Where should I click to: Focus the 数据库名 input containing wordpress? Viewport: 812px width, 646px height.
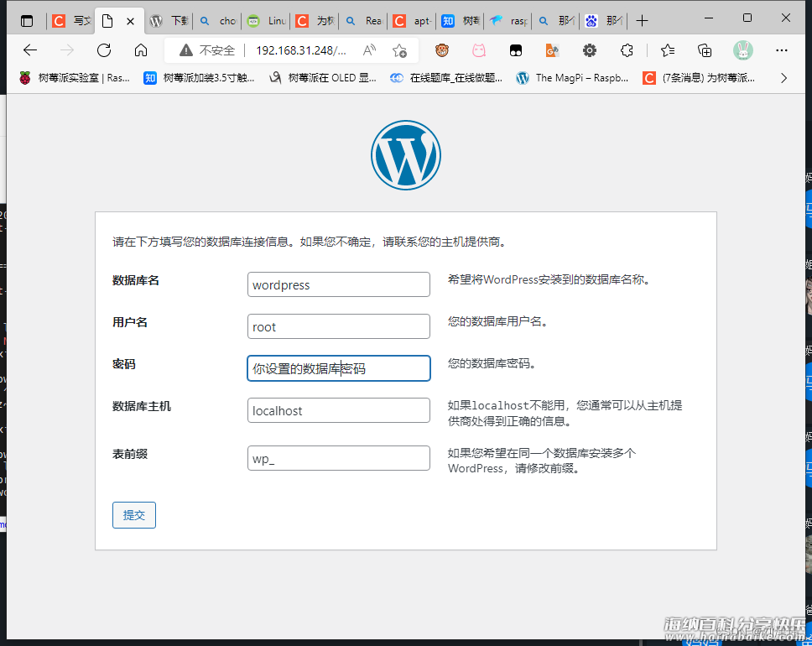coord(339,284)
